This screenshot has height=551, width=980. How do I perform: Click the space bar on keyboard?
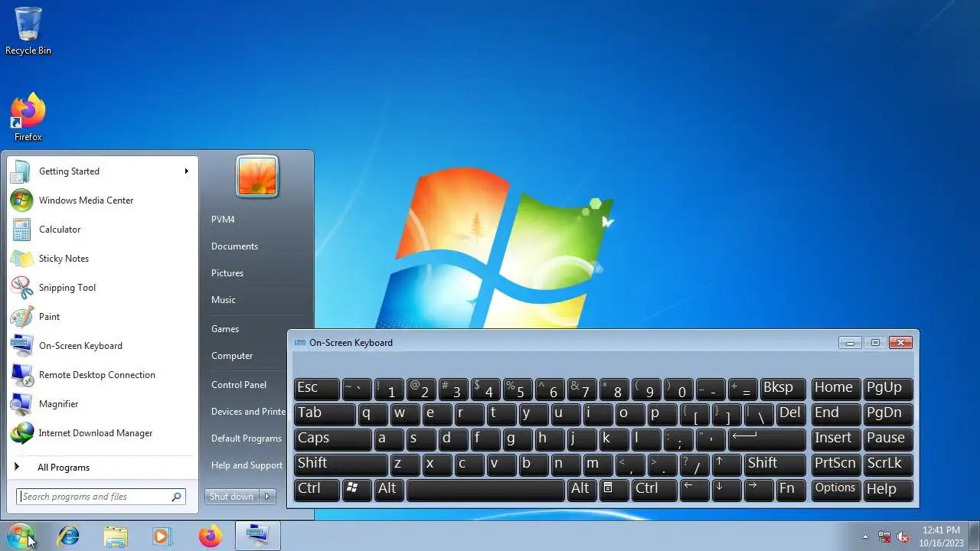pos(485,490)
